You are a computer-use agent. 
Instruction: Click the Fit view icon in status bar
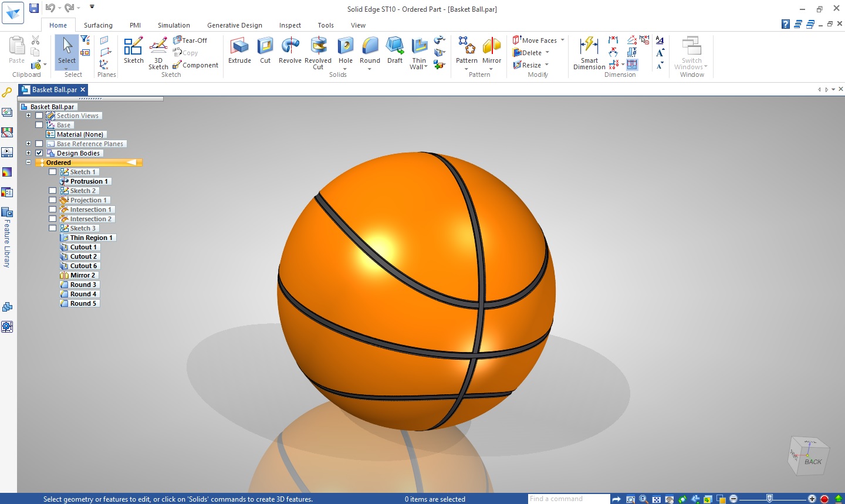tap(656, 499)
